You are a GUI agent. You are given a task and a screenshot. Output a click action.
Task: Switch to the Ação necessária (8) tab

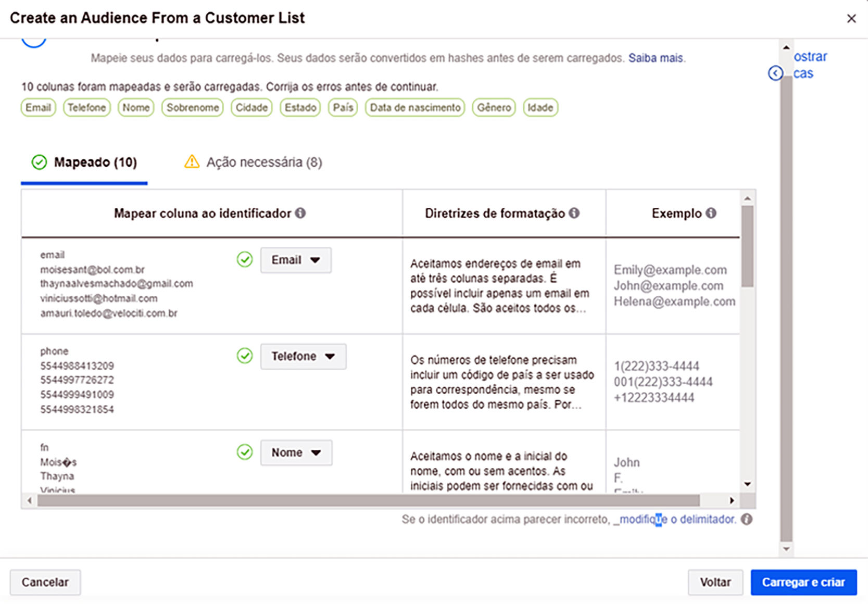[x=254, y=162]
